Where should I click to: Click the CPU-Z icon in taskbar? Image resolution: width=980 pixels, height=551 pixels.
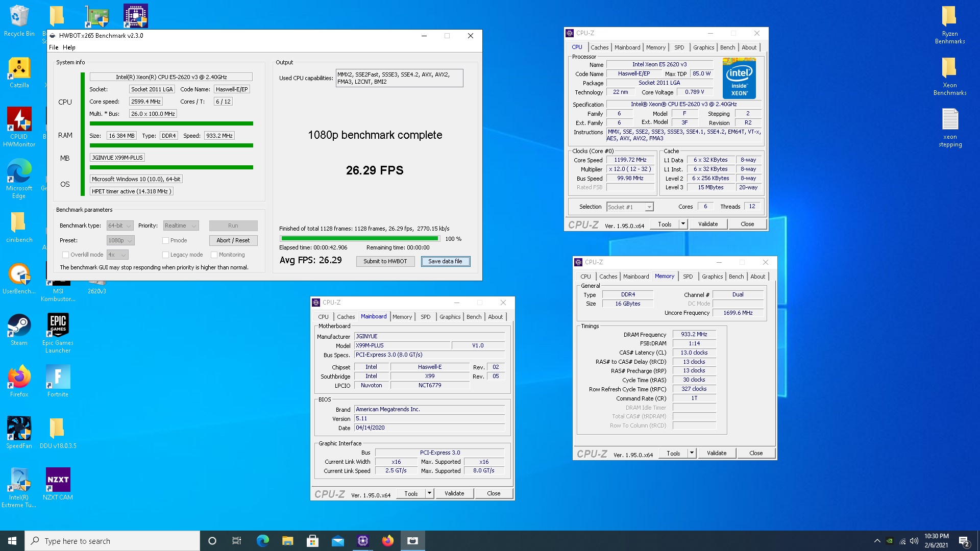point(363,541)
